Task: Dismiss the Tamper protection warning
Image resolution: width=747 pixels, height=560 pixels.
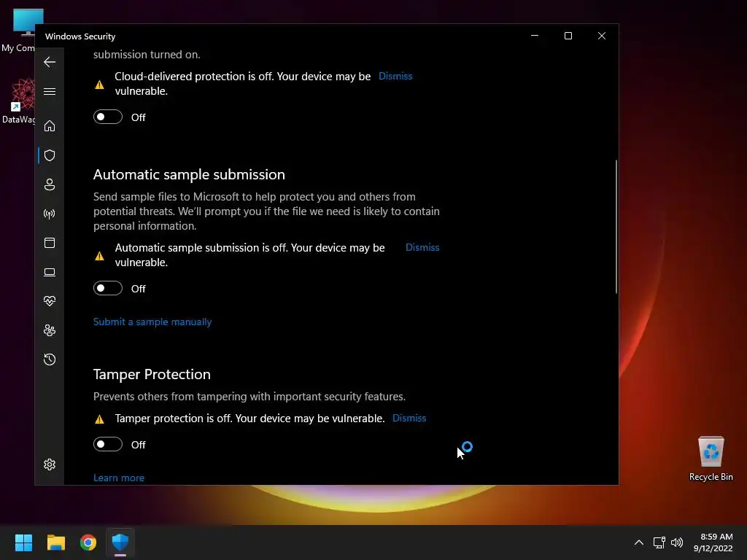Action: 409,418
